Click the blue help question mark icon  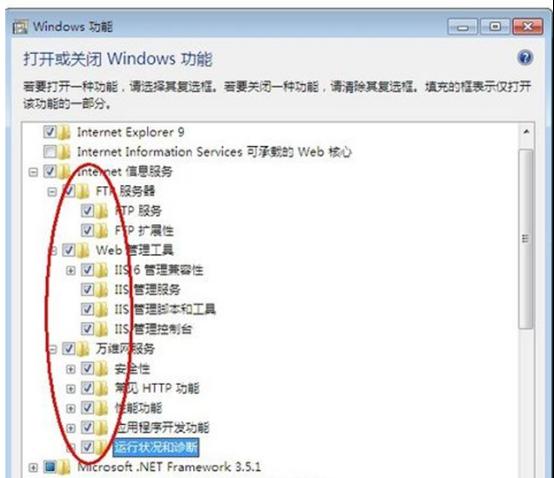tap(525, 58)
